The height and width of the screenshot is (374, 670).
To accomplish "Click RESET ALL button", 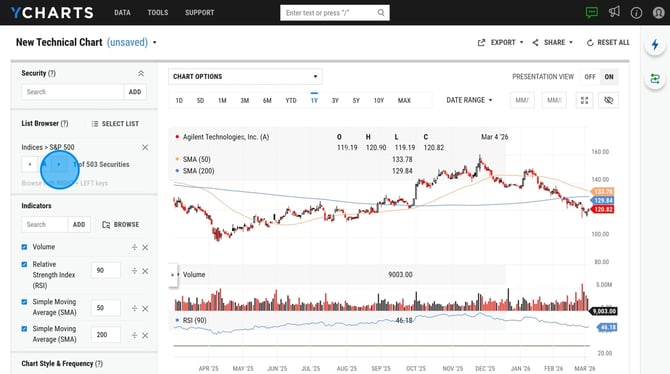I will tap(608, 42).
